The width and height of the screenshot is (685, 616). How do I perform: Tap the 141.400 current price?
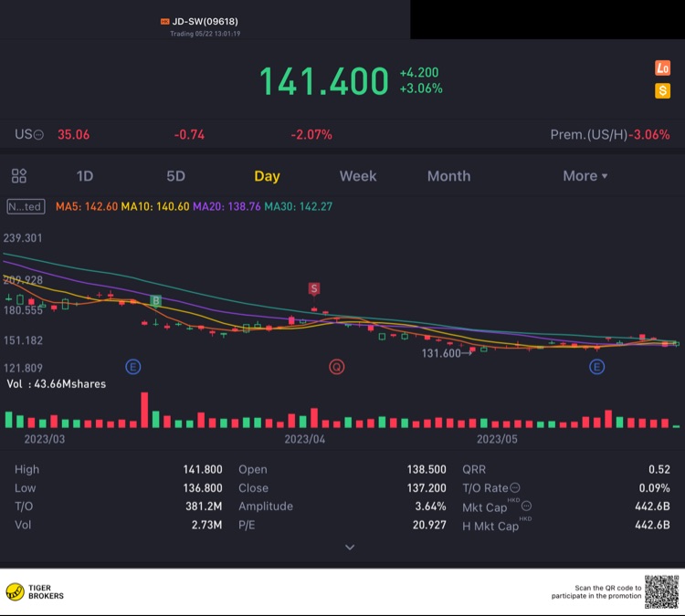pyautogui.click(x=323, y=81)
